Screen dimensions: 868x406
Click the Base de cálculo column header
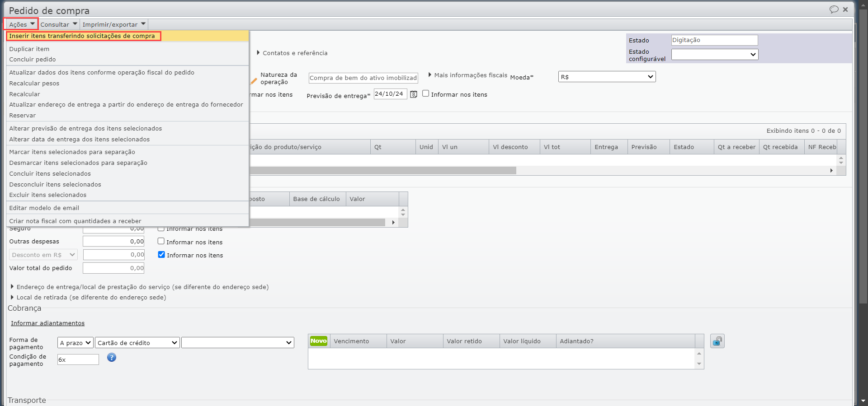coord(318,199)
